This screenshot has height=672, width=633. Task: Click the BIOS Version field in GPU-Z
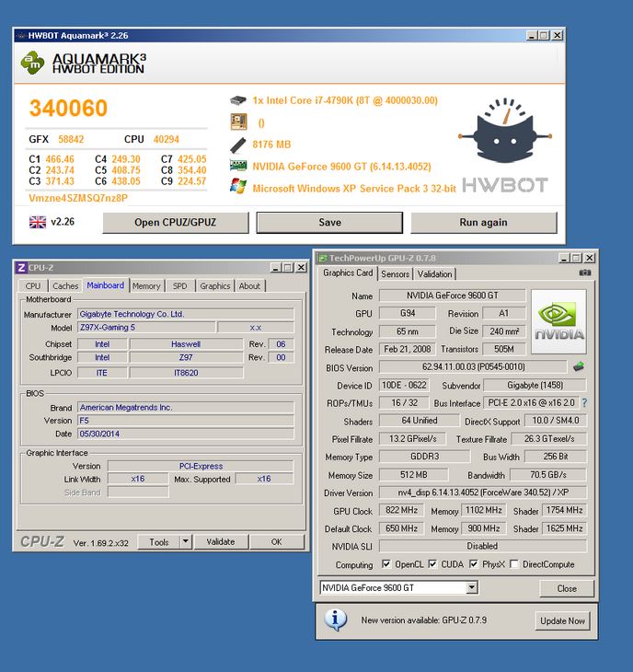(x=473, y=367)
